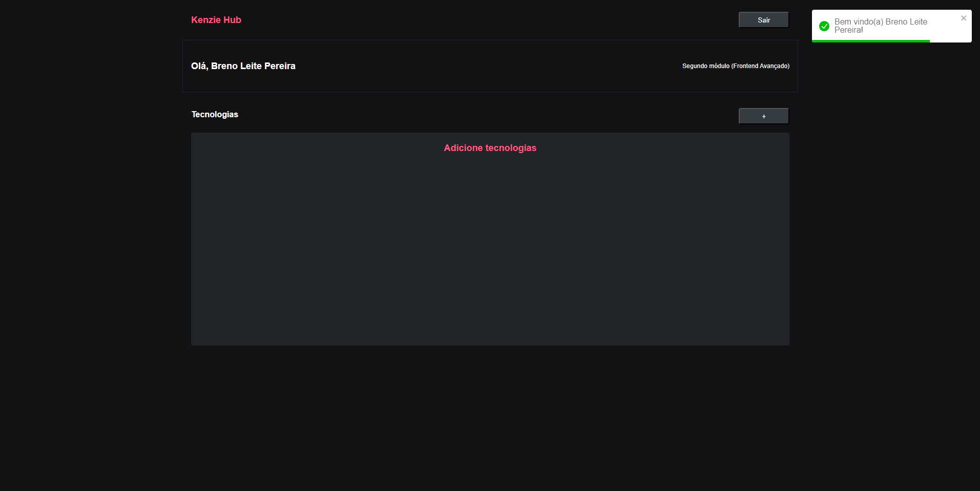Click the welcome notification card
Screen dimensions: 980x491
tap(891, 26)
